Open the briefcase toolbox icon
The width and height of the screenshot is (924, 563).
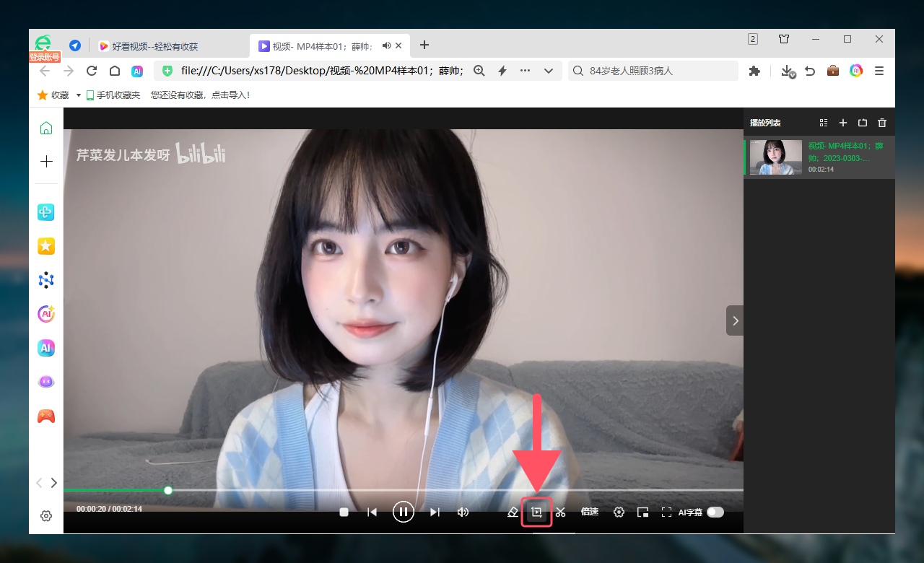[x=833, y=71]
